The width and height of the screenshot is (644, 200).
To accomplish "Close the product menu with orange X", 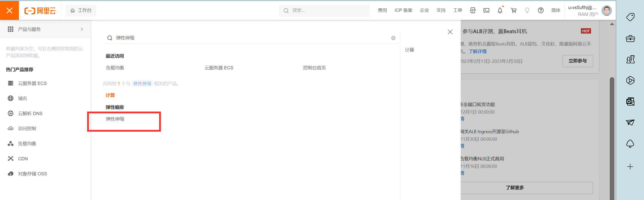I will (x=9, y=10).
